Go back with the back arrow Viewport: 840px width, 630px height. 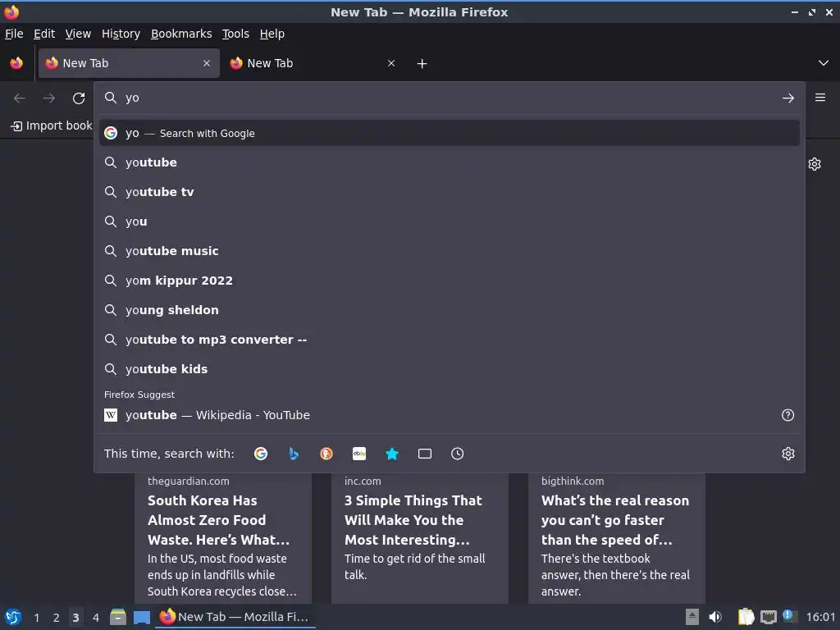20,98
